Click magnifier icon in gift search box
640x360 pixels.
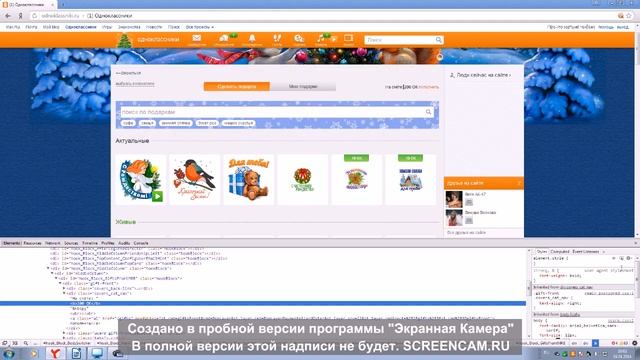coord(428,112)
